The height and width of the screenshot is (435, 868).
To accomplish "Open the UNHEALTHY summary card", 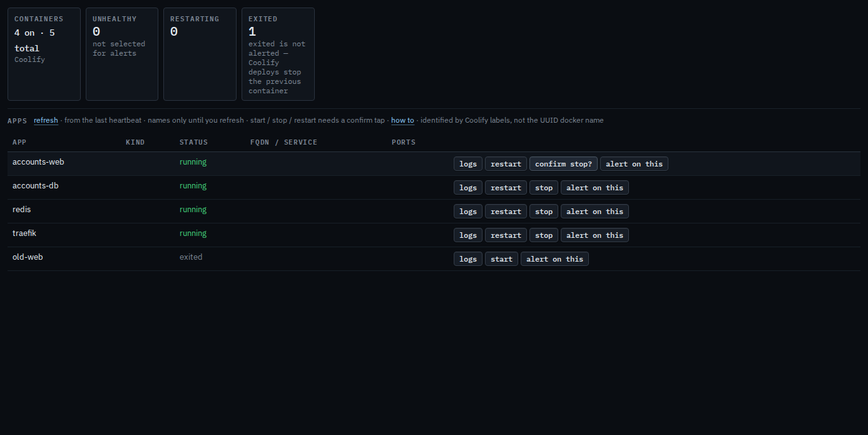I will [x=122, y=54].
